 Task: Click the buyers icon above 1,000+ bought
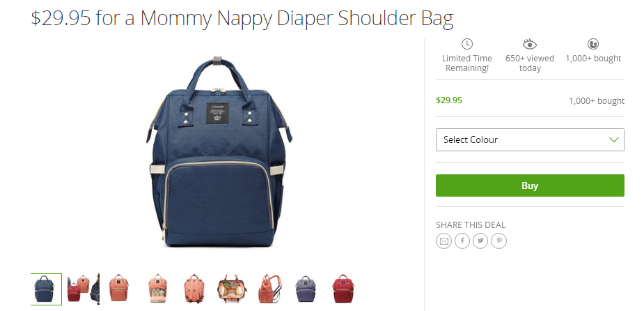(593, 44)
